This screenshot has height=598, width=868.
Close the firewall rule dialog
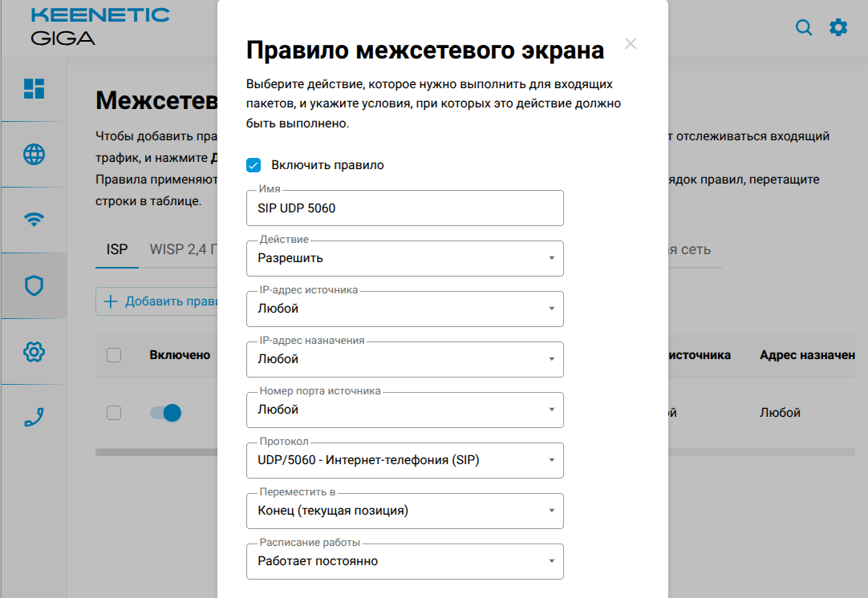click(631, 44)
